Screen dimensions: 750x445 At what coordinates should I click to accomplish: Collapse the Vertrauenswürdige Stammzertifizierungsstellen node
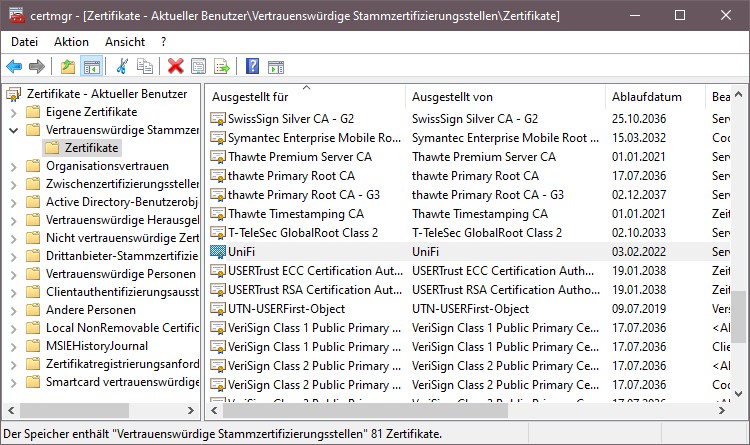13,130
